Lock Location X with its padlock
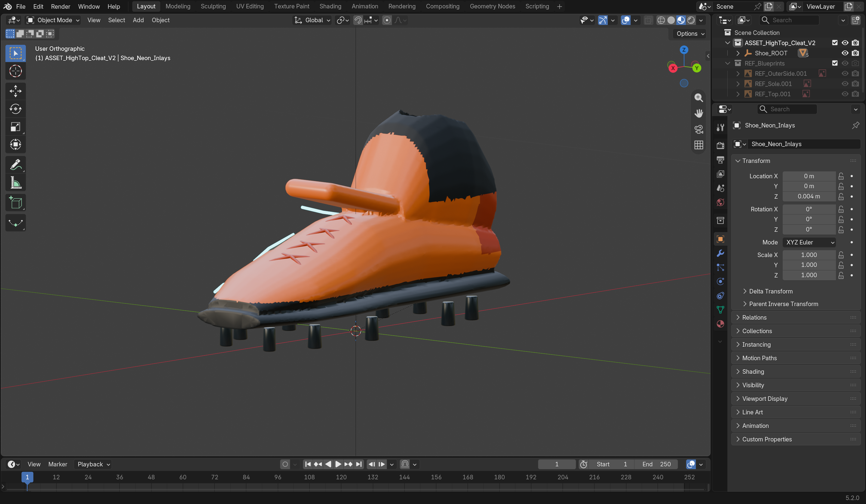Screen dimensions: 866x504 tap(841, 176)
